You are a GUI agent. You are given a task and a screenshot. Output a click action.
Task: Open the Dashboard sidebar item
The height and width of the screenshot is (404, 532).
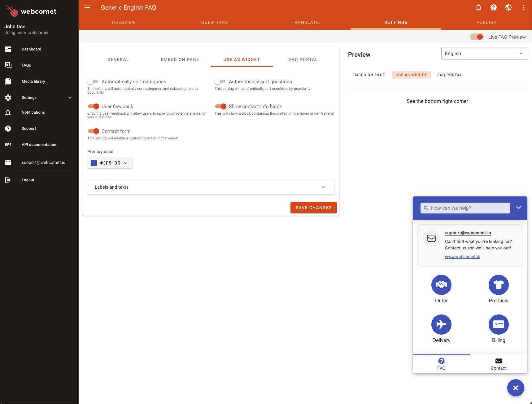point(39,49)
